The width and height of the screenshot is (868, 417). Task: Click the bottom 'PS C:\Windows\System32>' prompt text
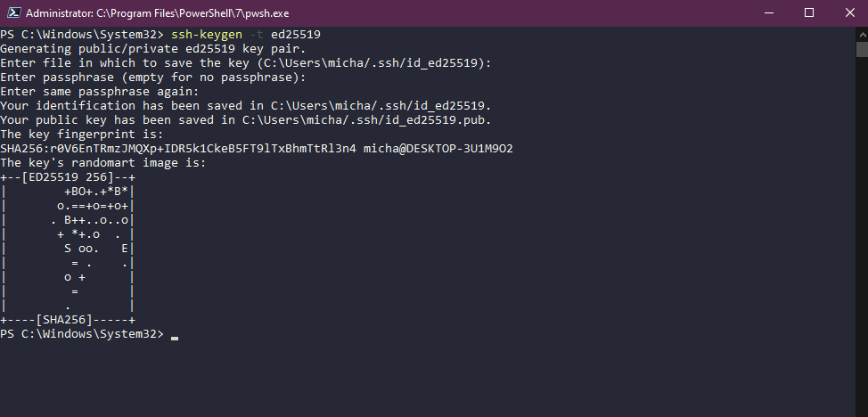[x=82, y=333]
